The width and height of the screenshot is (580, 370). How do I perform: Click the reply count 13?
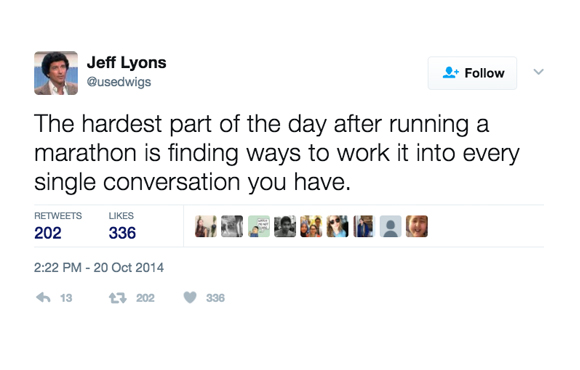(66, 298)
